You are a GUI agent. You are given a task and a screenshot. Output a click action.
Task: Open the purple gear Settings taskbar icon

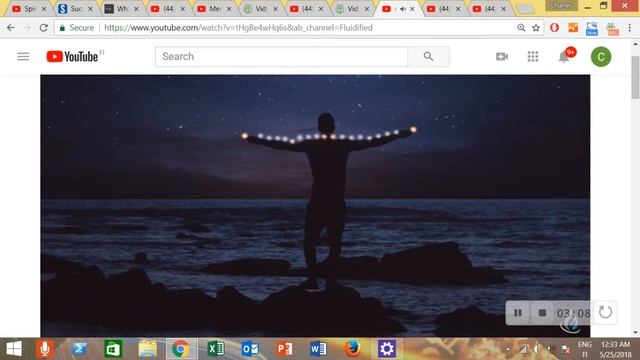click(387, 349)
